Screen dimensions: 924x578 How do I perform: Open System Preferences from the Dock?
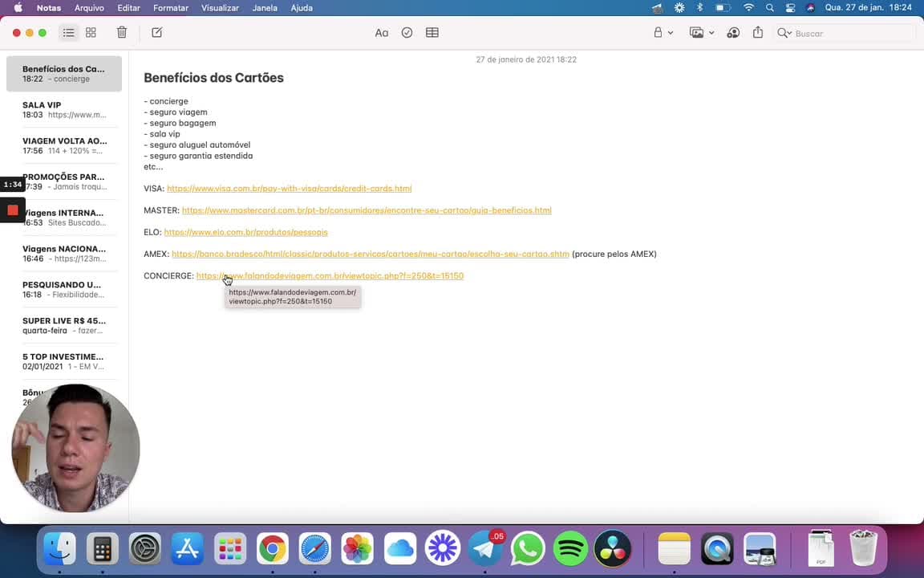click(x=145, y=548)
